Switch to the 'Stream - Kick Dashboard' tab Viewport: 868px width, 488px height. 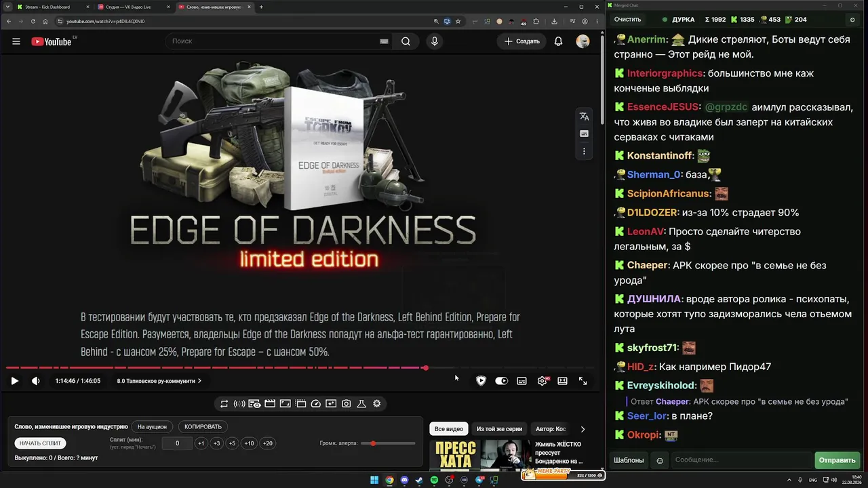coord(53,7)
